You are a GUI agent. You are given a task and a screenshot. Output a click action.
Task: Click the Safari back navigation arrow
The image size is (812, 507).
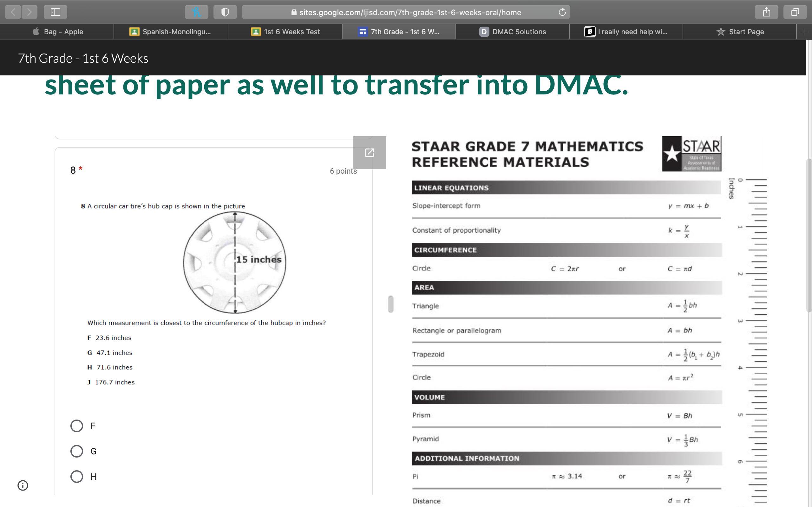click(13, 12)
